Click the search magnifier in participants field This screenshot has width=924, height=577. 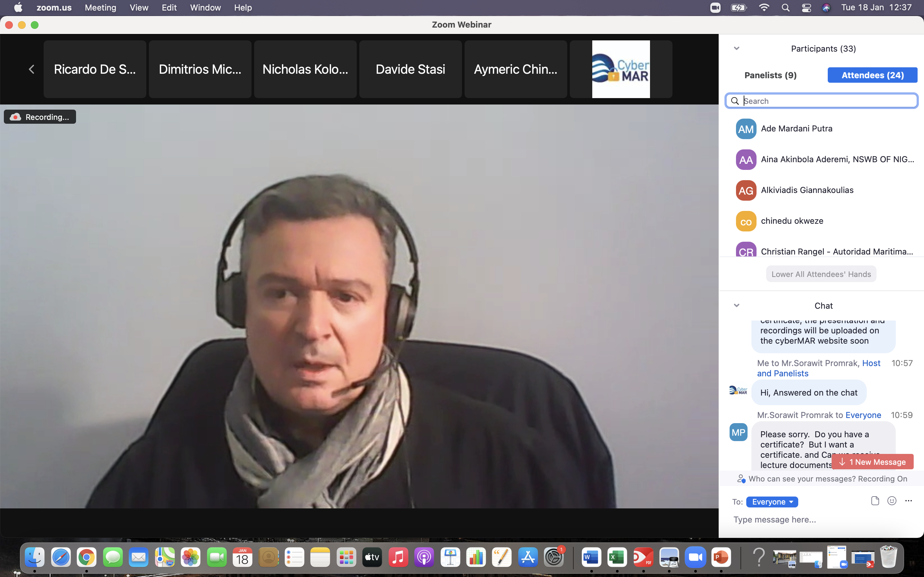(735, 101)
